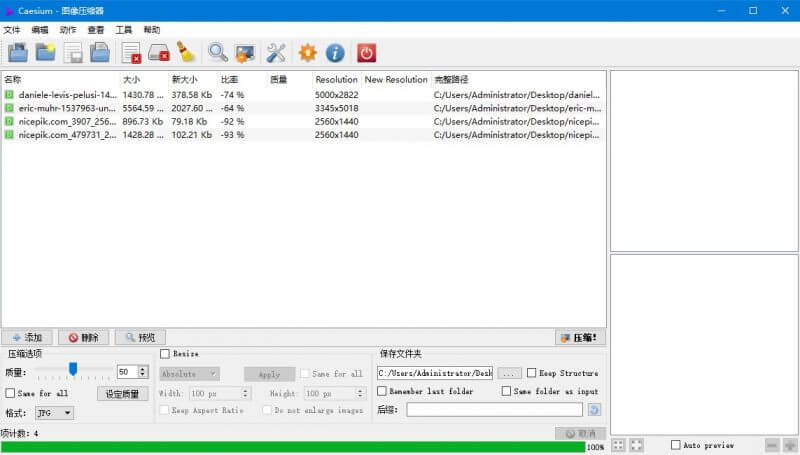
Task: Enable Auto preview checkbox
Action: tap(676, 445)
